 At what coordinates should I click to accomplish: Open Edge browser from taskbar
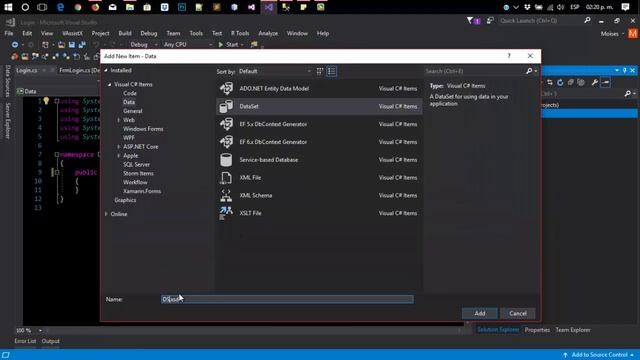click(x=60, y=7)
